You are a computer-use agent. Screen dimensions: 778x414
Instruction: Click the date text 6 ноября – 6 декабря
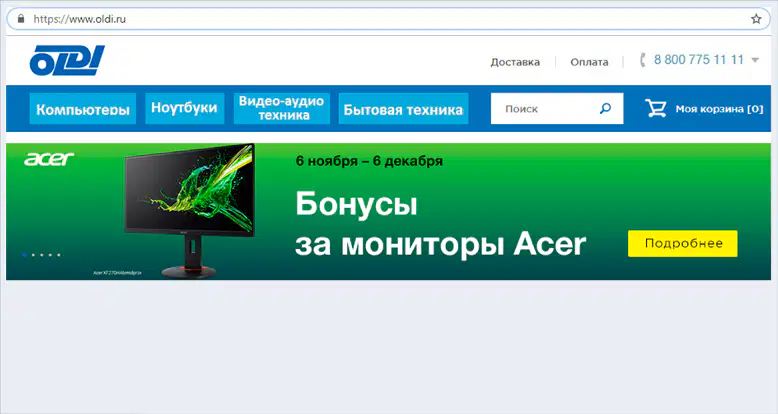click(x=369, y=161)
